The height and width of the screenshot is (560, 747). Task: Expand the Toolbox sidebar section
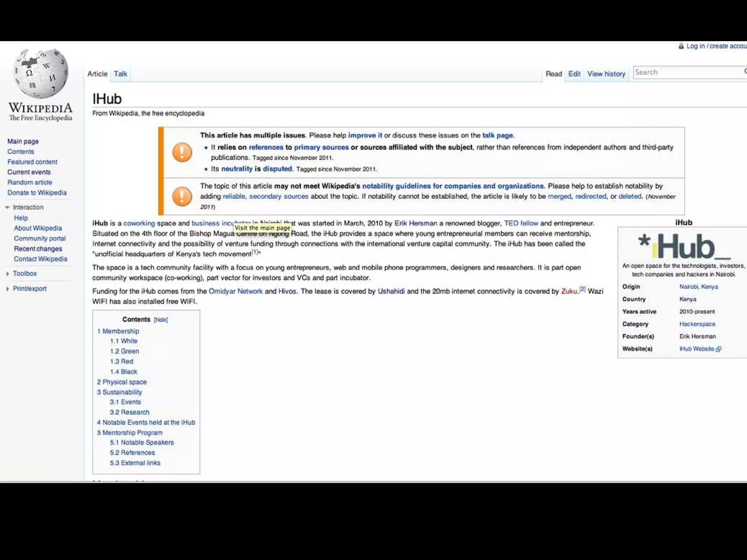point(8,274)
